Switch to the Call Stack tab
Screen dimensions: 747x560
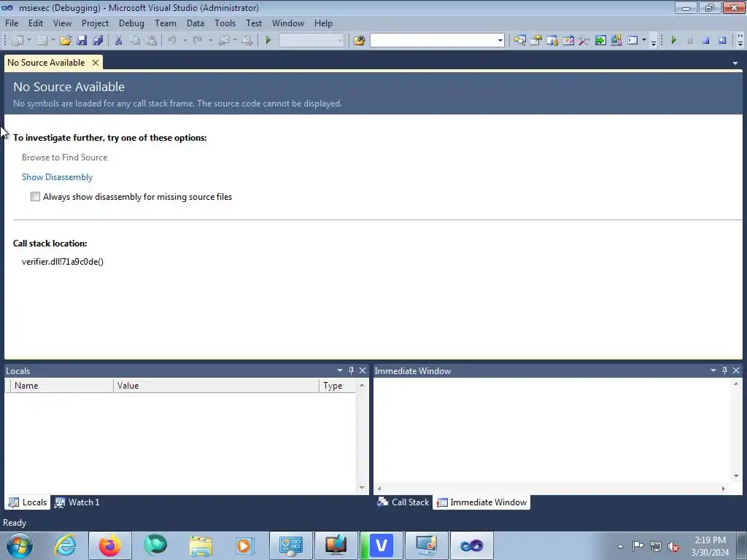[x=403, y=502]
